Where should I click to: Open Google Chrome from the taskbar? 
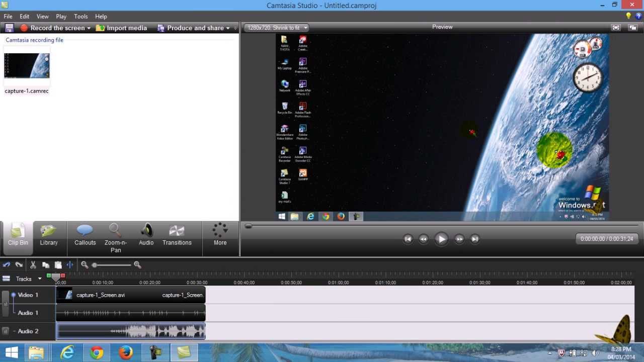click(97, 353)
